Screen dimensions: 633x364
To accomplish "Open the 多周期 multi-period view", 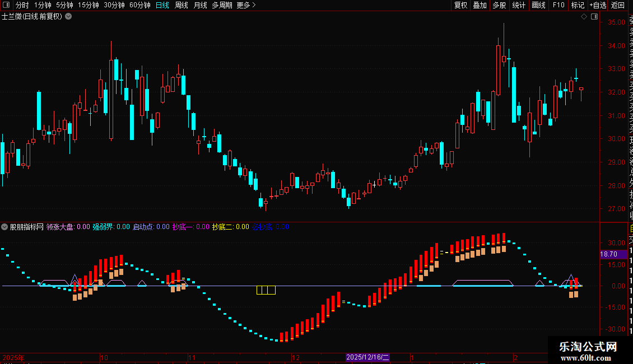I will point(222,5).
